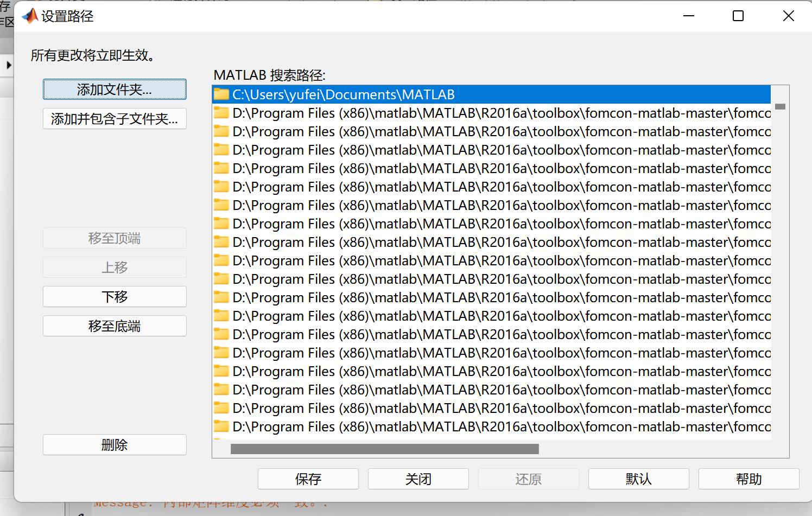
Task: Move the selected path down with 下移
Action: tap(115, 297)
